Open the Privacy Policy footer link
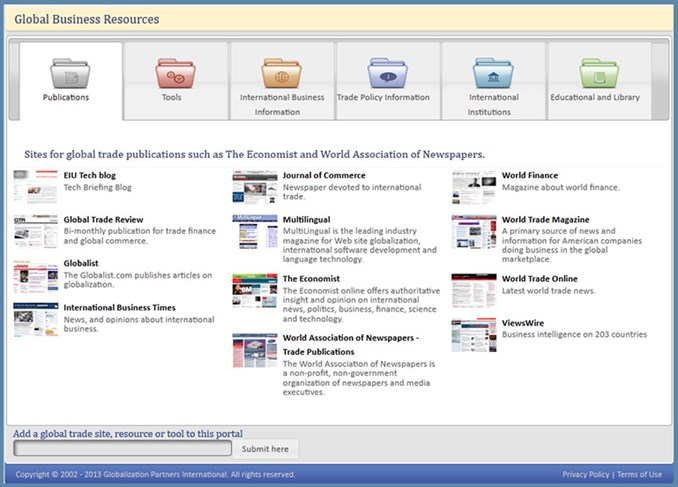 pos(585,474)
